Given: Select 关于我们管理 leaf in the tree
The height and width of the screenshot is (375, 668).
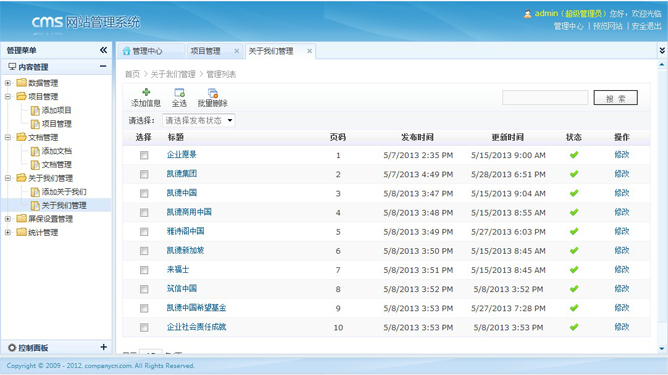Looking at the screenshot, I should click(x=64, y=206).
